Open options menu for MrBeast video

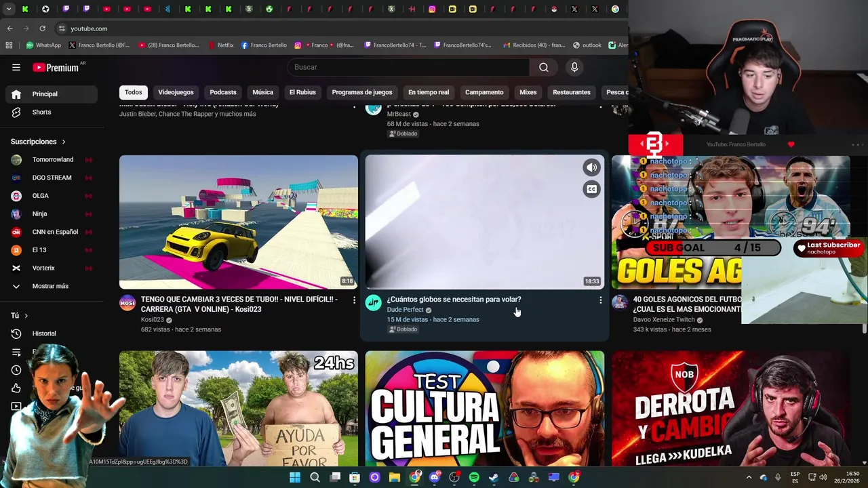600,106
